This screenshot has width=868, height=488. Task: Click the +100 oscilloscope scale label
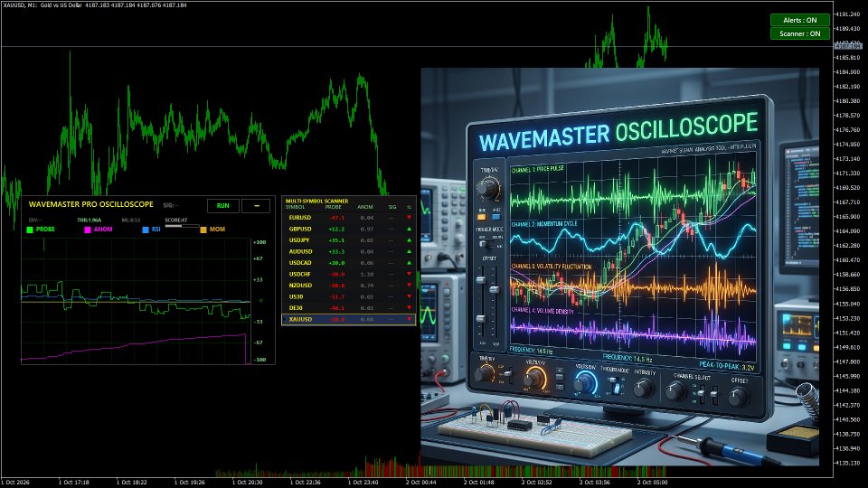coord(259,242)
